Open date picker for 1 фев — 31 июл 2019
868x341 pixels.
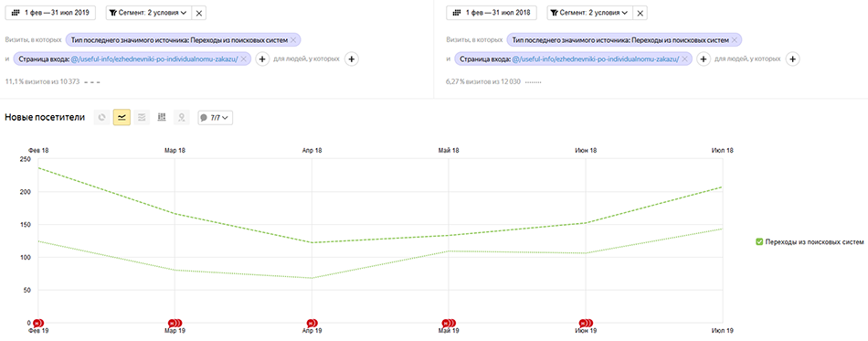click(50, 12)
